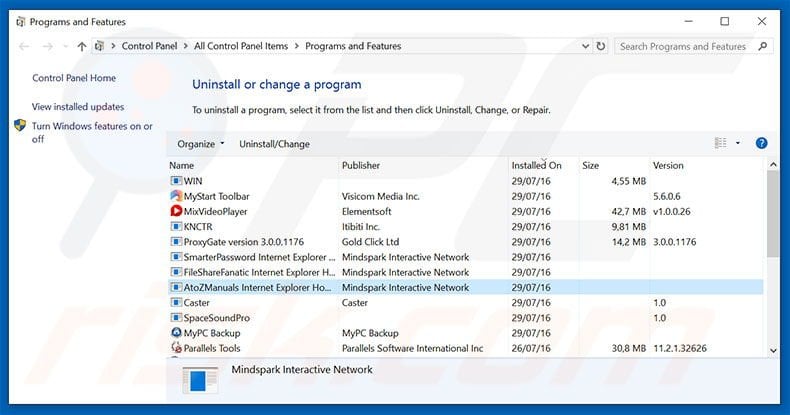Image resolution: width=790 pixels, height=415 pixels.
Task: Expand the view options dropdown arrow
Action: (x=738, y=144)
